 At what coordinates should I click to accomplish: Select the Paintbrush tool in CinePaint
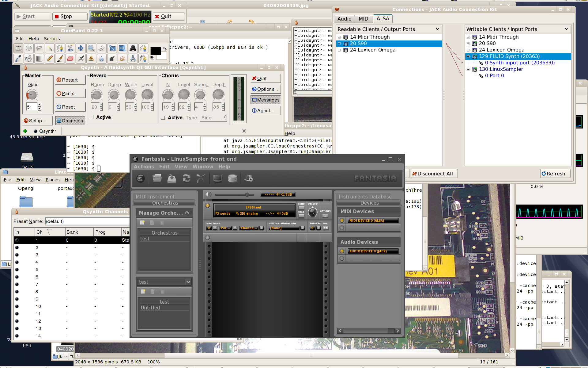(x=60, y=58)
